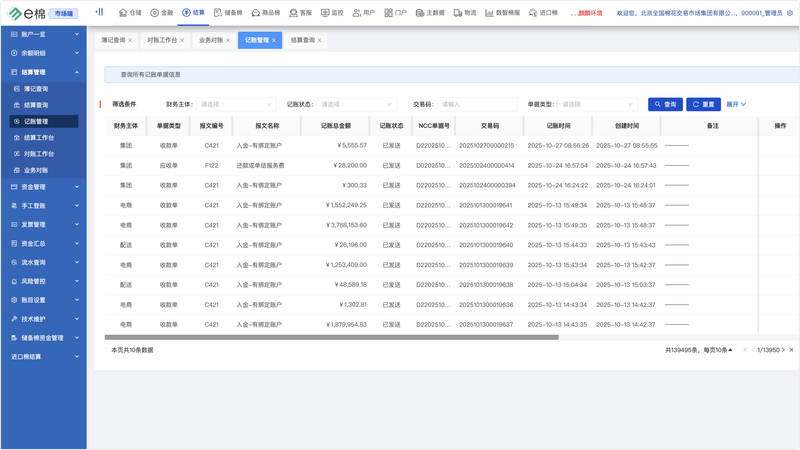Open the 储备棉 module in top navigation
800x450 pixels.
coord(228,13)
